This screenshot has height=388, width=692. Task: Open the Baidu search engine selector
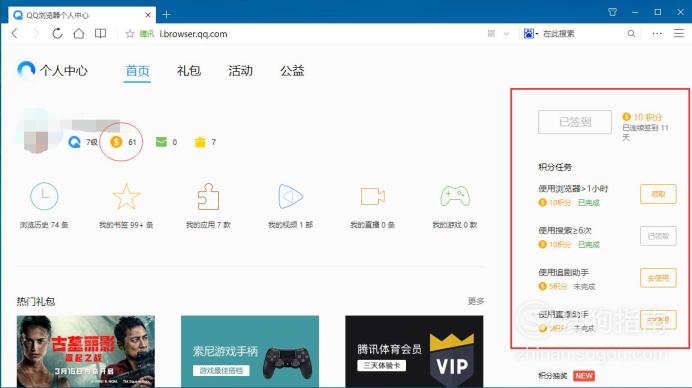coord(530,34)
